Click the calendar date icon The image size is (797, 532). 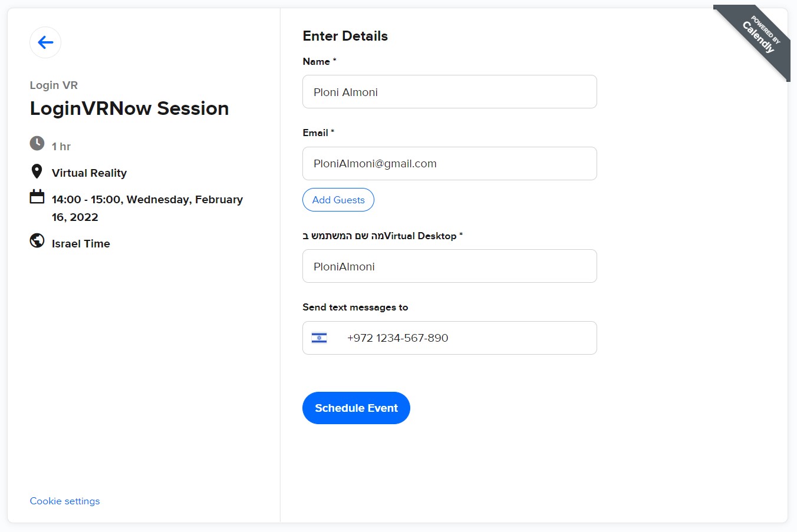[x=37, y=196]
